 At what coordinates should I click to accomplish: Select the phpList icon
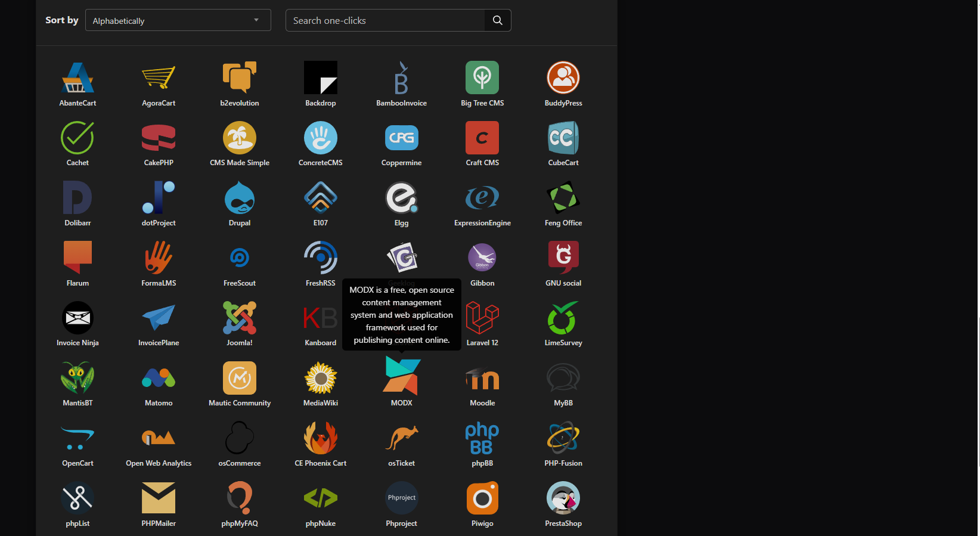point(77,498)
